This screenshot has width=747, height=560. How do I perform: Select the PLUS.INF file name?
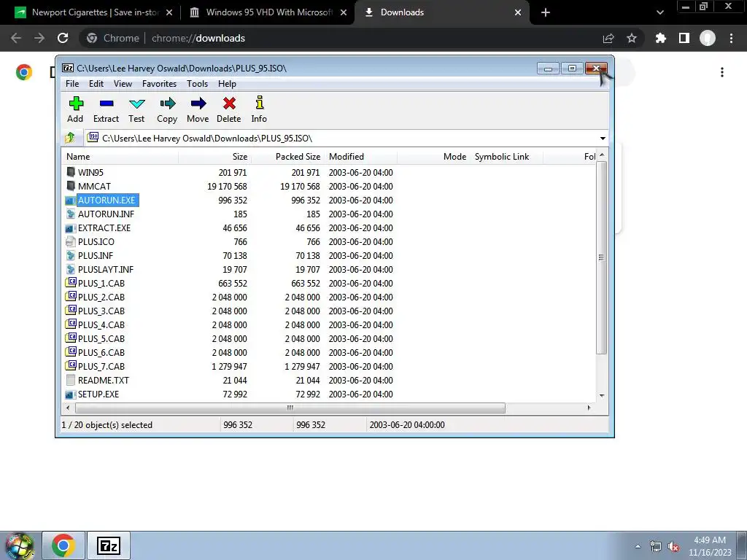click(96, 256)
